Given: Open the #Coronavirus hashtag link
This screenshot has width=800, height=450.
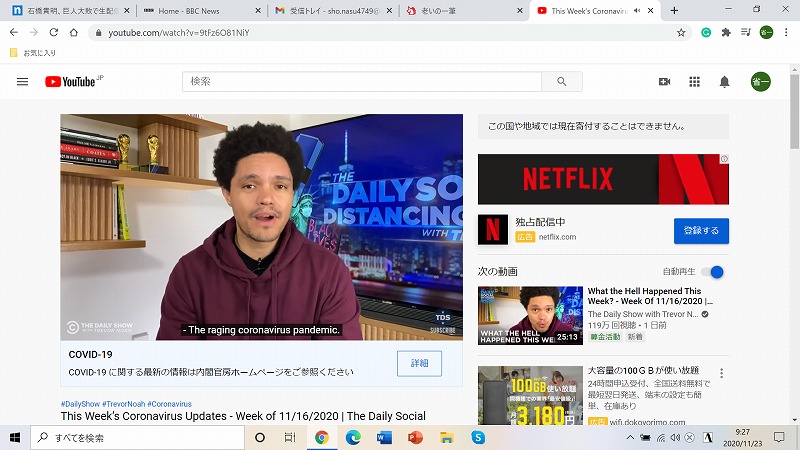Looking at the screenshot, I should pyautogui.click(x=169, y=404).
